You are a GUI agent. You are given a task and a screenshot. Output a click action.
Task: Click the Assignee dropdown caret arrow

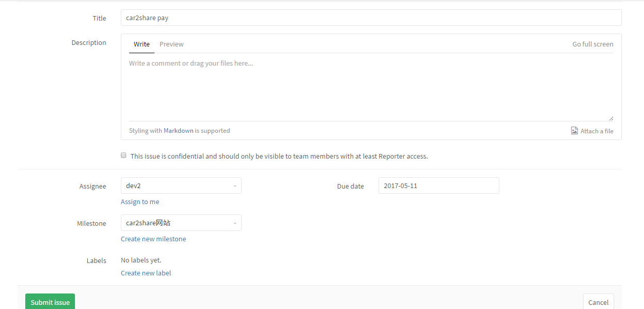point(234,186)
